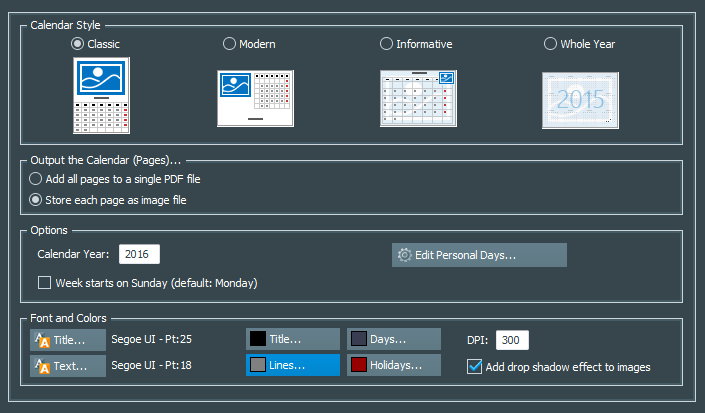This screenshot has width=705, height=413.
Task: Select the Classic radio button
Action: pyautogui.click(x=77, y=44)
